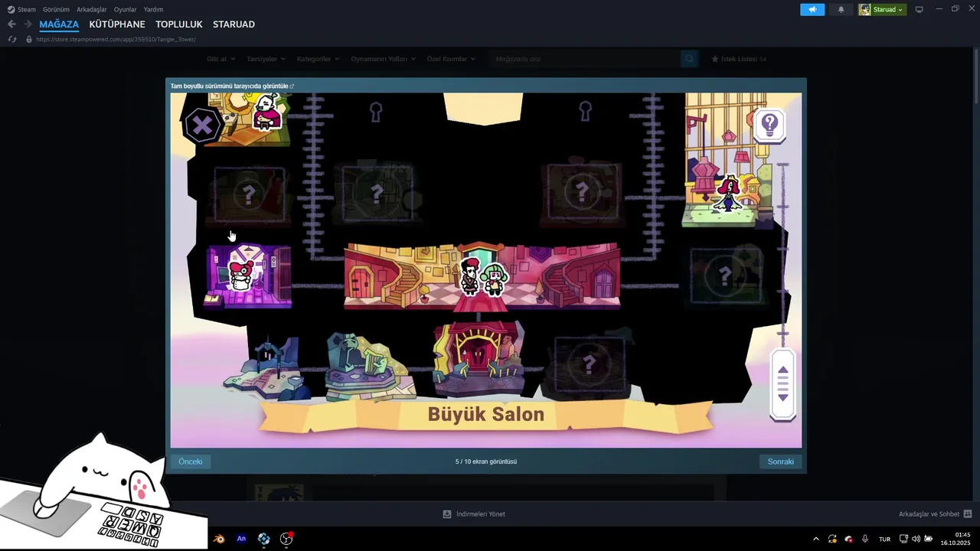Click the 5 / 10 ekran görüntüsü counter
This screenshot has width=980, height=551.
click(x=486, y=461)
